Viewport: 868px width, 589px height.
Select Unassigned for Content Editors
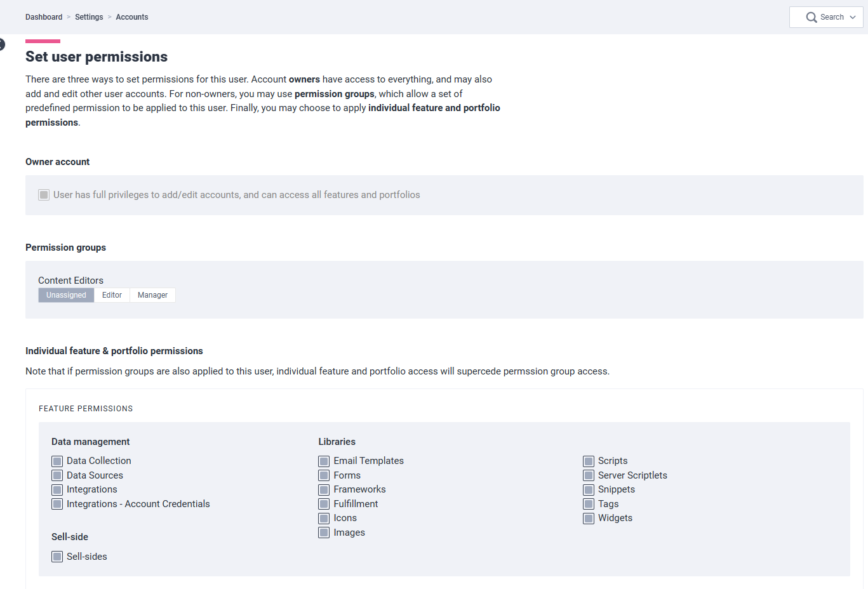pyautogui.click(x=66, y=295)
